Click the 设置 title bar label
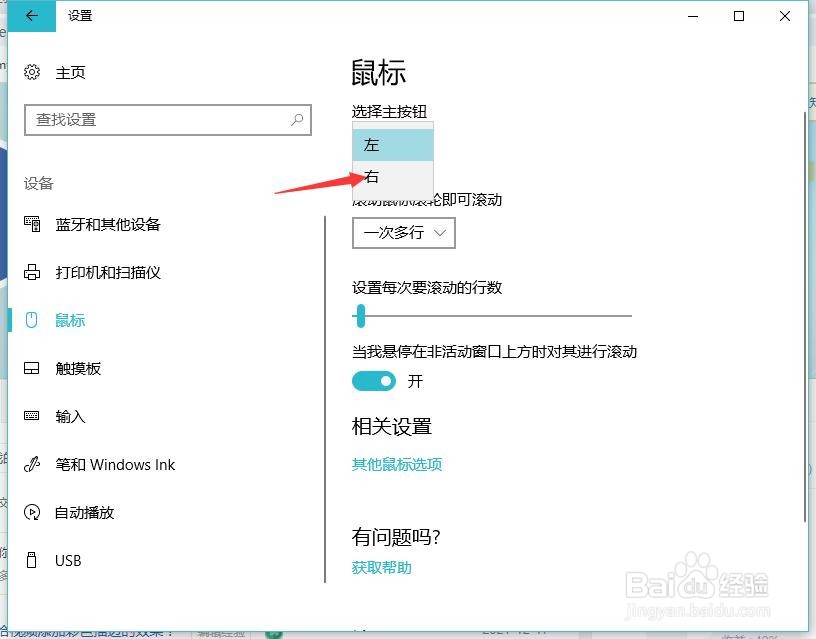Viewport: 816px width, 639px height. tap(79, 16)
